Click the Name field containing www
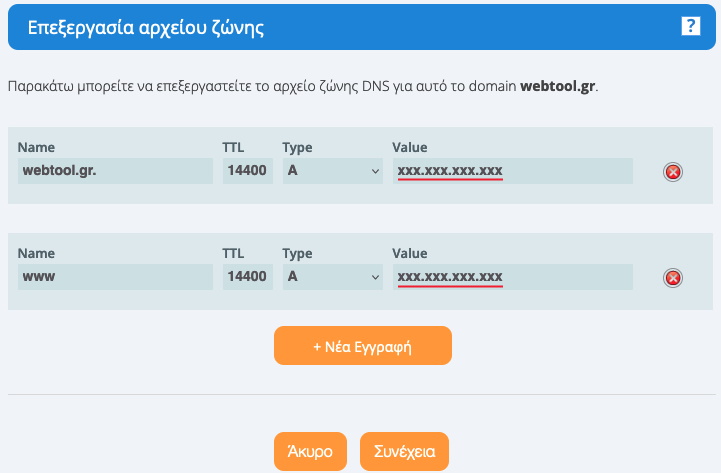This screenshot has width=721, height=473. pyautogui.click(x=115, y=277)
